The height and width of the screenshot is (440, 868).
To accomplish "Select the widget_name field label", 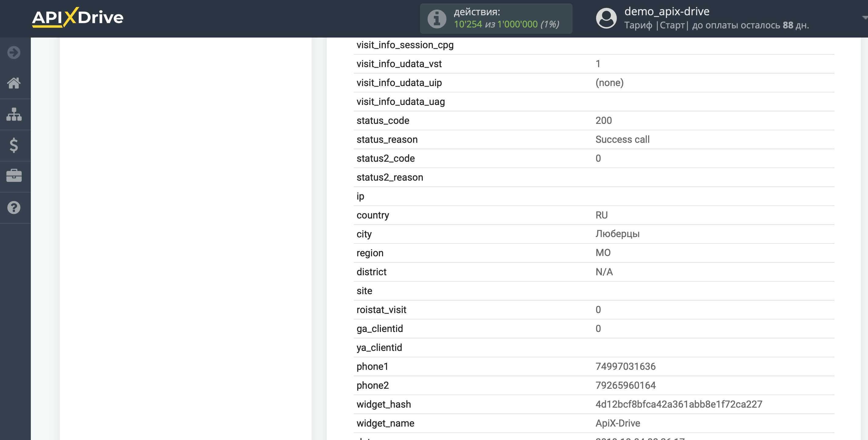I will 385,423.
